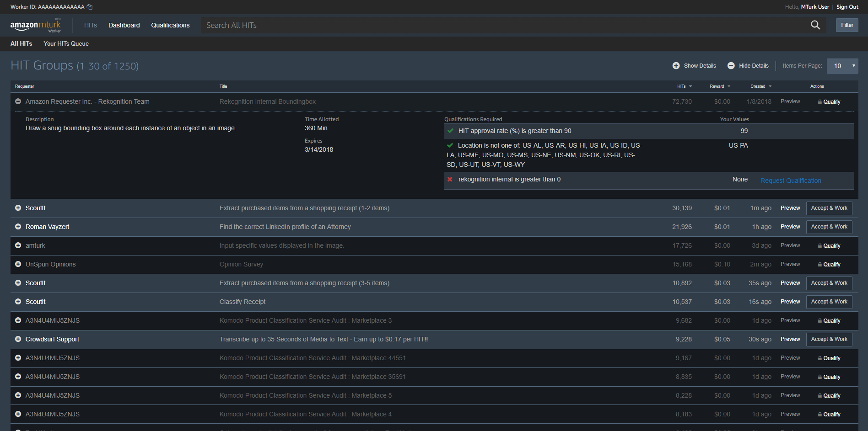
Task: Click the red X beside rekognition internal qualification
Action: (450, 180)
